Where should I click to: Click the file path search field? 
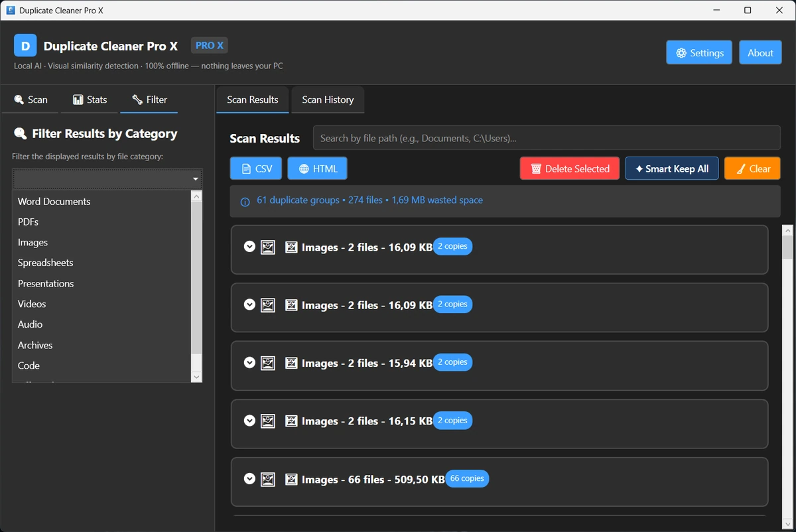pyautogui.click(x=547, y=138)
